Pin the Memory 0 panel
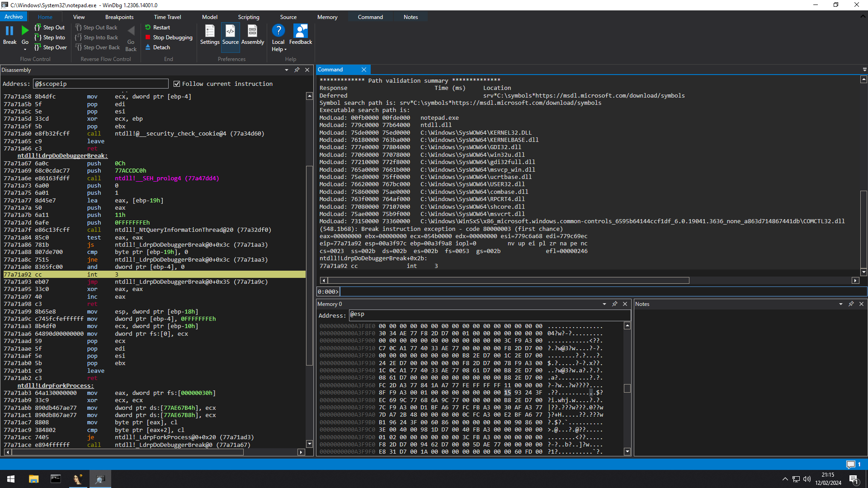Viewport: 868px width, 488px height. (615, 304)
